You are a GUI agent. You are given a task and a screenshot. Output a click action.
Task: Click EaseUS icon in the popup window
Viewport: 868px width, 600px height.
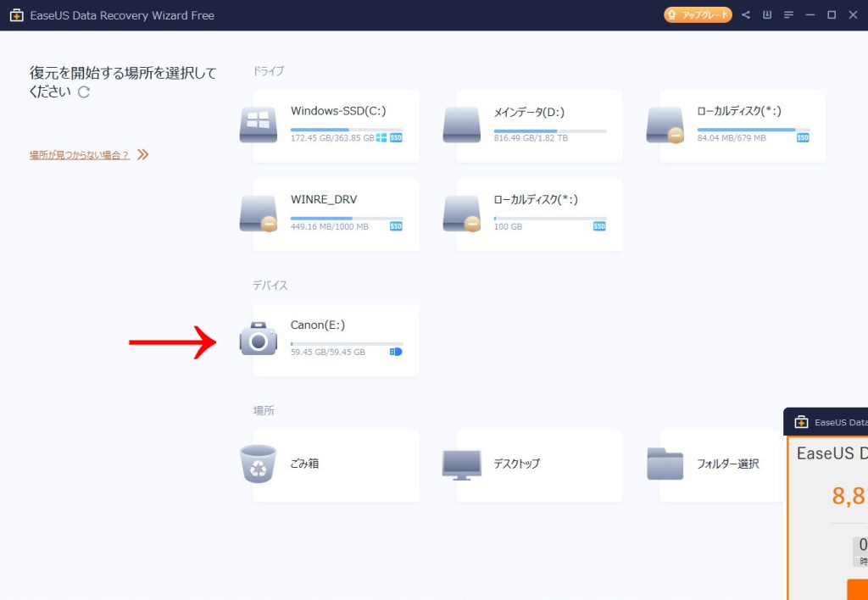click(801, 422)
